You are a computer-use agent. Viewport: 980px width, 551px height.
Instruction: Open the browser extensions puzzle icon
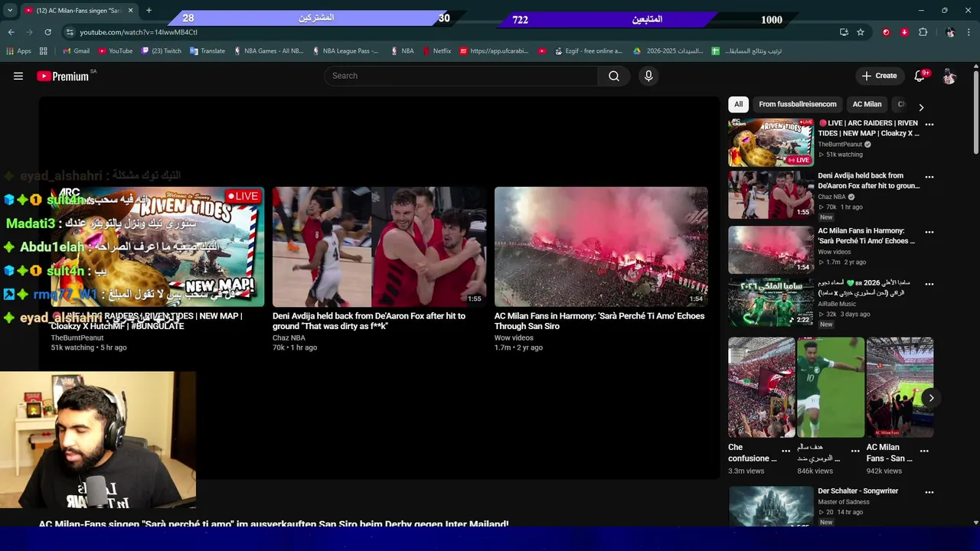click(923, 32)
